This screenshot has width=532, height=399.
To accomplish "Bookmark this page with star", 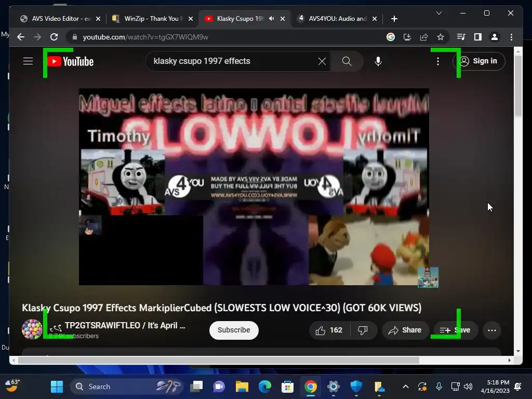I will [x=441, y=37].
